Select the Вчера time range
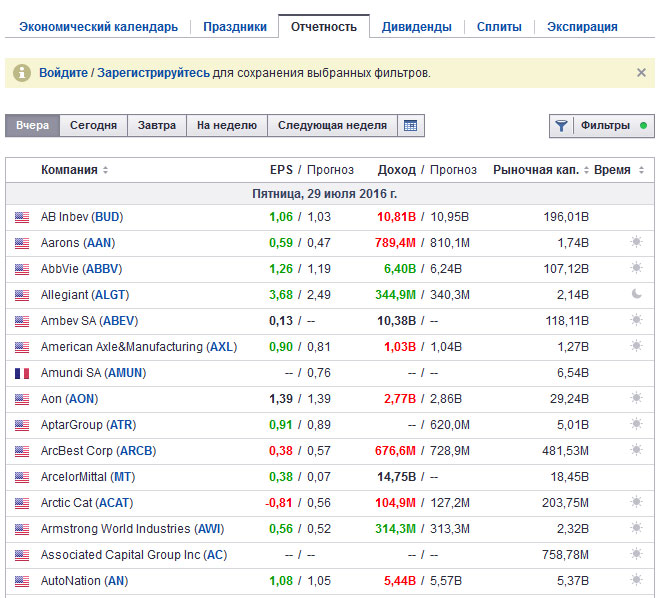 [x=33, y=125]
